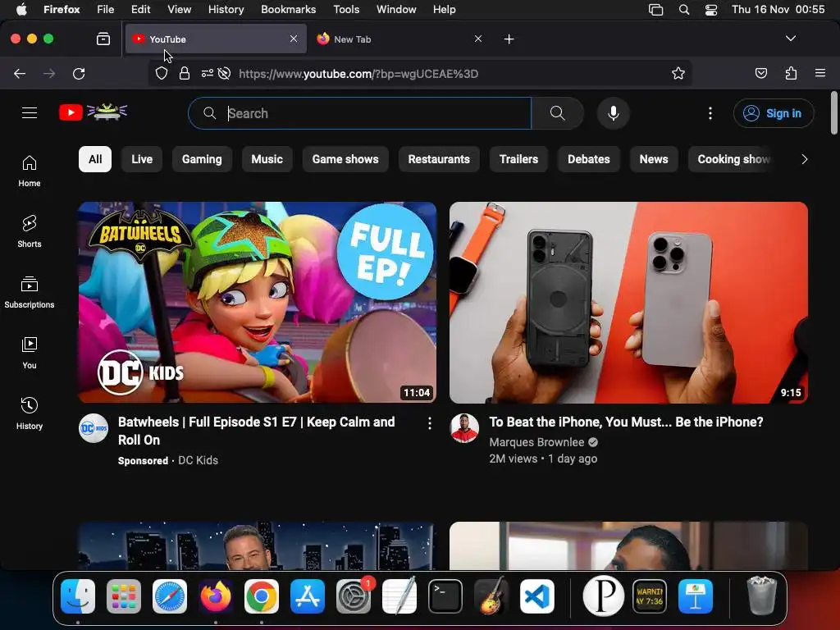Open Firefox application menu
The width and height of the screenshot is (840, 630).
point(819,73)
